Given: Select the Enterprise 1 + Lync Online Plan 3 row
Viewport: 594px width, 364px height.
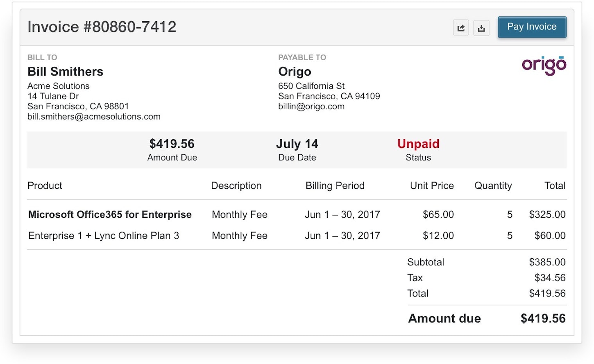Looking at the screenshot, I should pyautogui.click(x=104, y=236).
